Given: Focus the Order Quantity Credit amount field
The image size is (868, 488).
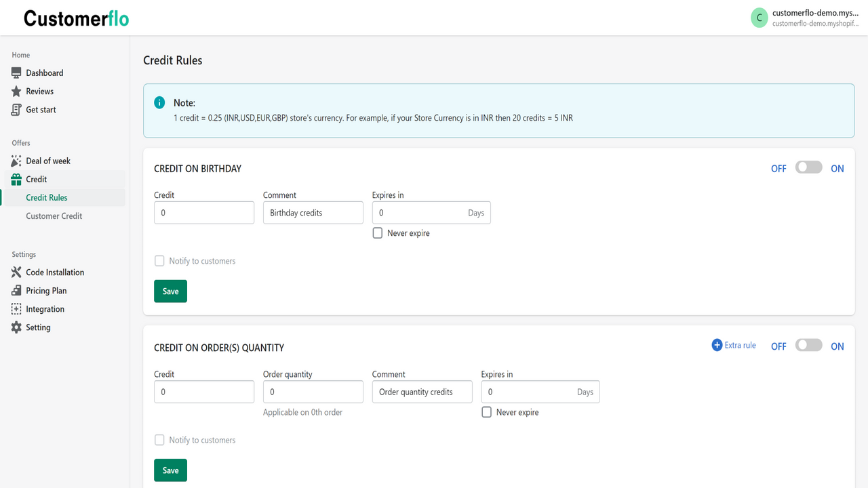Looking at the screenshot, I should pyautogui.click(x=204, y=391).
